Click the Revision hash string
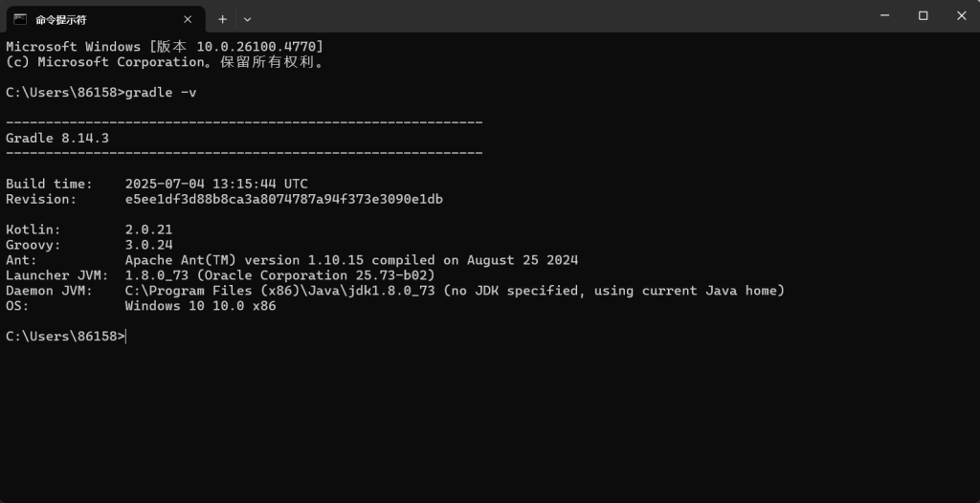Viewport: 980px width, 503px height. click(x=283, y=199)
